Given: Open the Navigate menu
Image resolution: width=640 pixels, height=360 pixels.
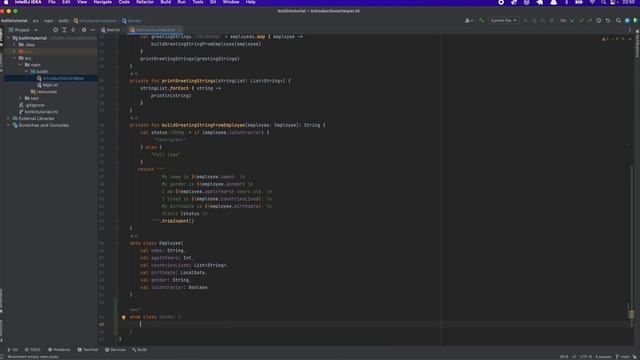Looking at the screenshot, I should 102,2.
